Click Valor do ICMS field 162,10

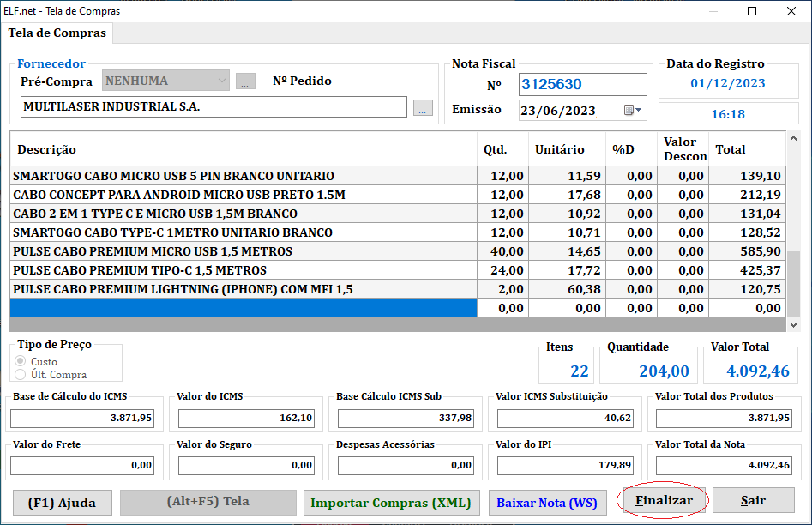(x=246, y=418)
